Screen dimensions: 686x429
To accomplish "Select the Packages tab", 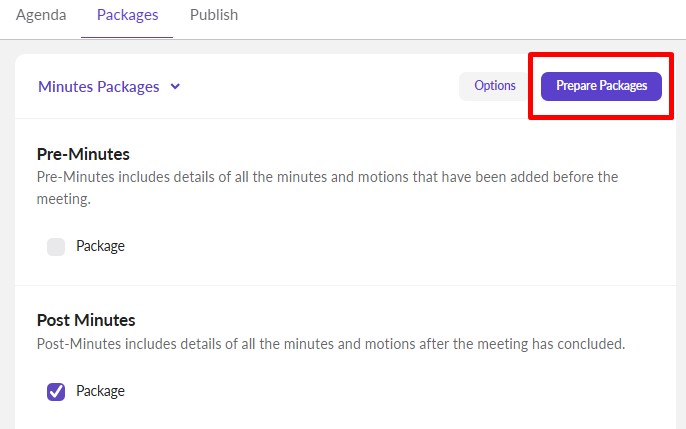I will 127,15.
